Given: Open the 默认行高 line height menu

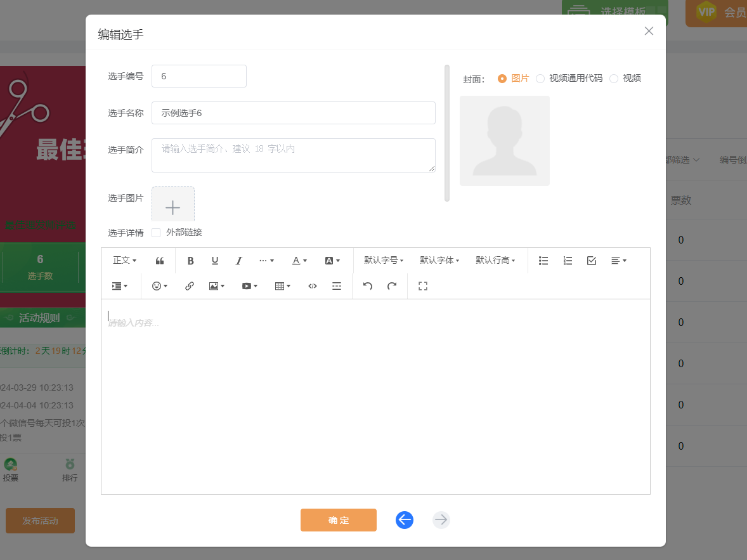Looking at the screenshot, I should [x=495, y=261].
